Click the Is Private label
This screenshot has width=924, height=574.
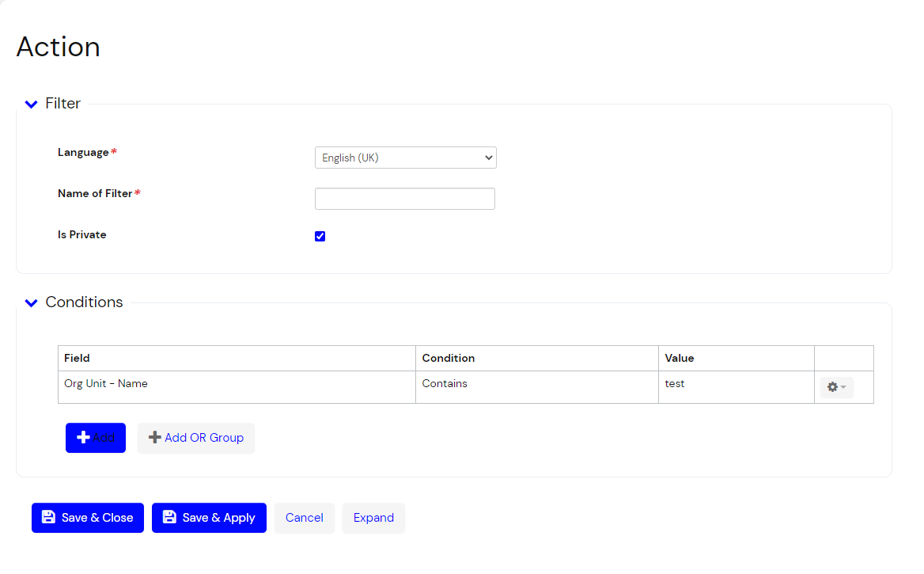click(82, 235)
